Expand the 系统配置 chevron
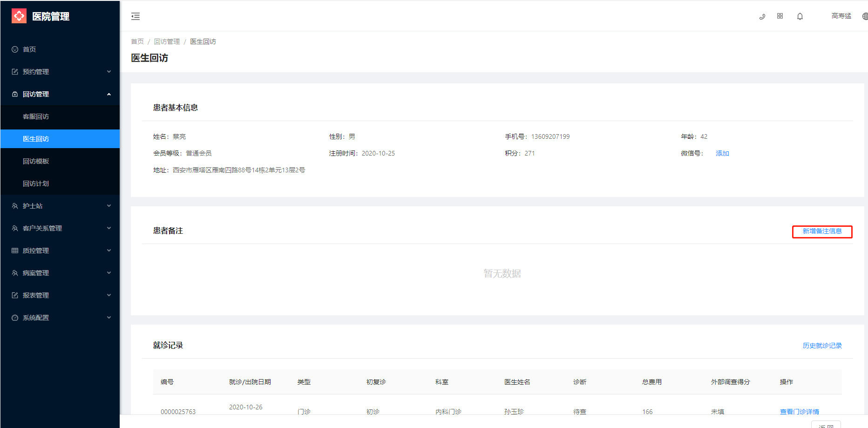 click(x=109, y=318)
